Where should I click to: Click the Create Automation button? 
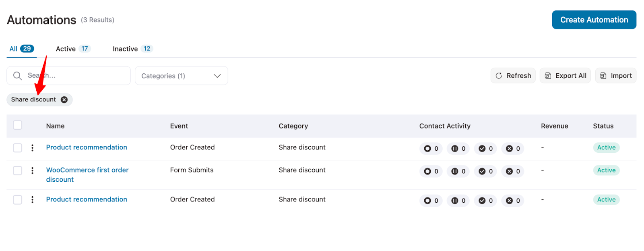click(x=594, y=20)
